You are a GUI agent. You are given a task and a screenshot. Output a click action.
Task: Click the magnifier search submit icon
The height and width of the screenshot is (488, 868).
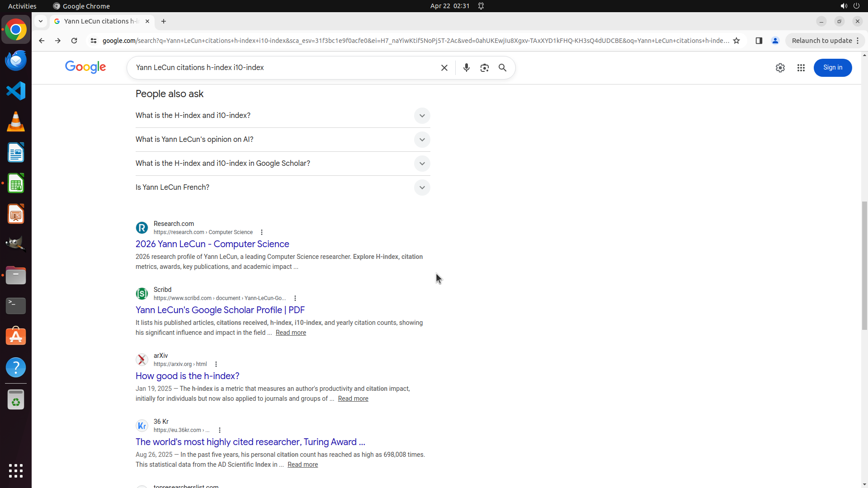pos(502,68)
